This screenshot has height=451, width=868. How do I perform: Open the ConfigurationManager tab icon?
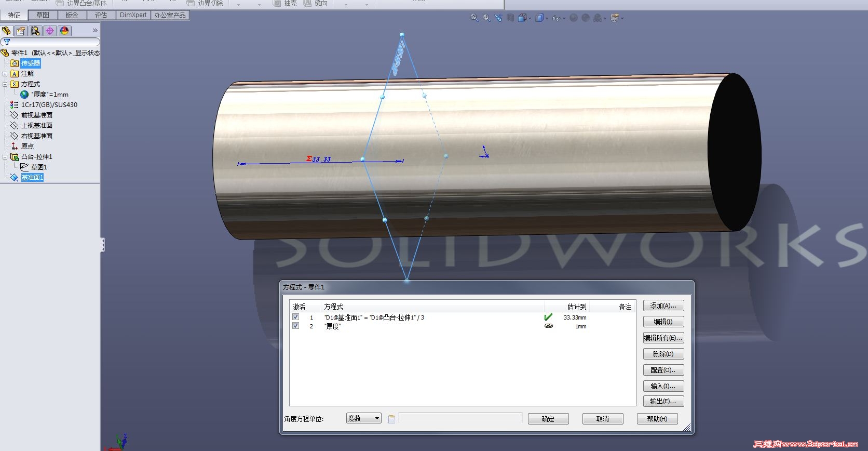pos(35,31)
